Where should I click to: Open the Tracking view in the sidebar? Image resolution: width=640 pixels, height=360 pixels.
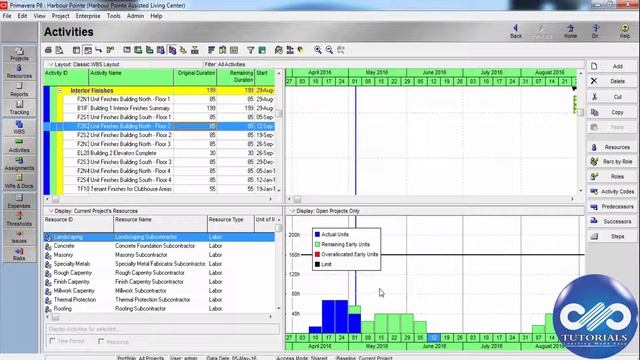tap(19, 107)
